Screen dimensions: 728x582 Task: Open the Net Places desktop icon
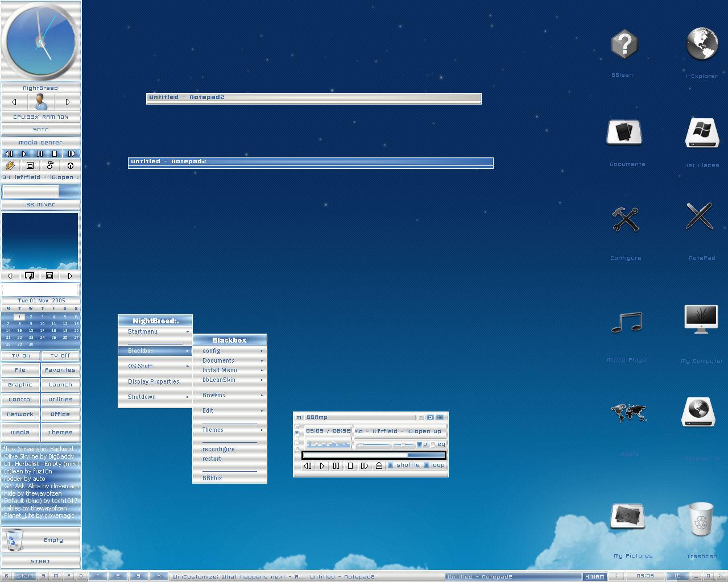click(702, 133)
